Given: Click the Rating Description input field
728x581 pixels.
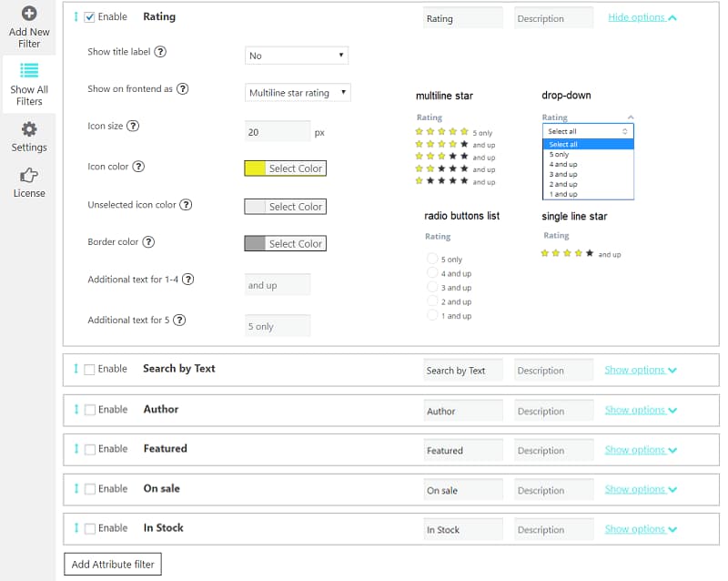Looking at the screenshot, I should (553, 18).
